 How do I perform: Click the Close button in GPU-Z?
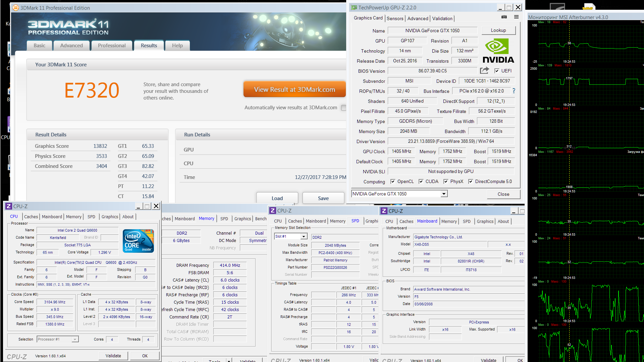click(x=503, y=194)
